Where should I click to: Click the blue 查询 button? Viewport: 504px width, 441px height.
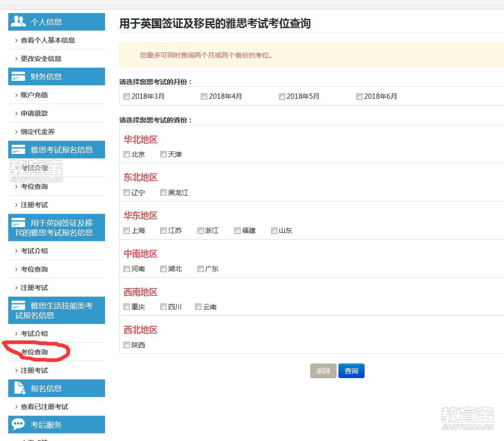(351, 371)
